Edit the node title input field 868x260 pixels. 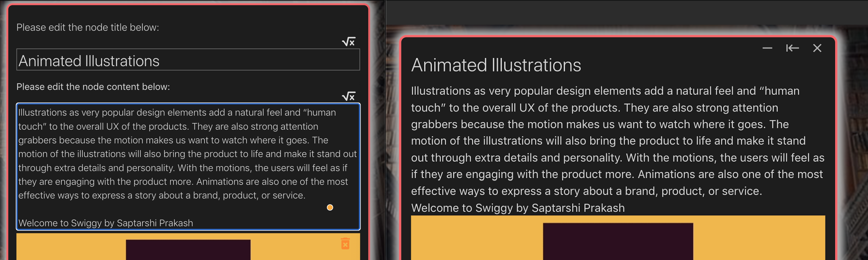tap(188, 60)
